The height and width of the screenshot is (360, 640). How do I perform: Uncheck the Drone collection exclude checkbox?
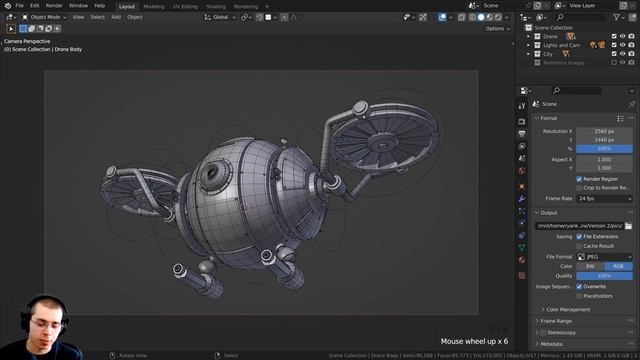tap(614, 36)
